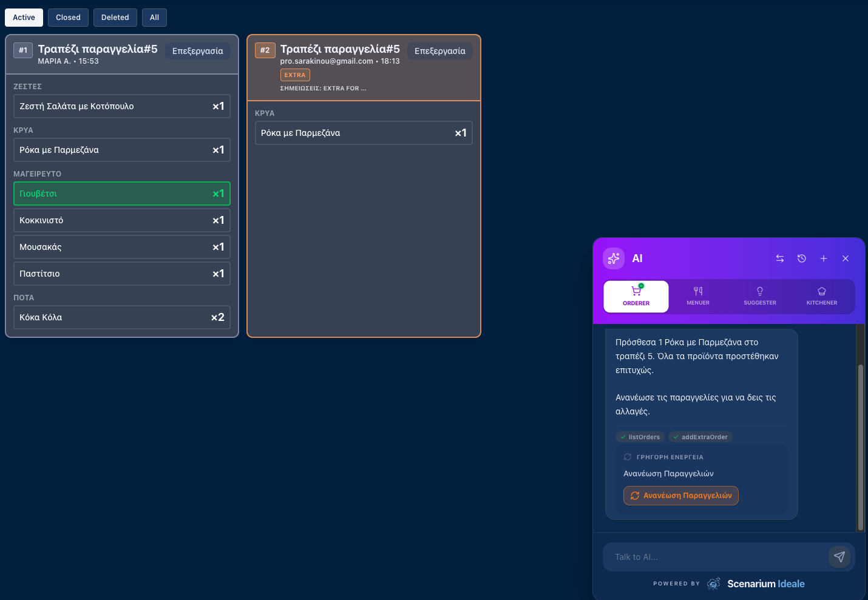Toggle the Μουσακάς item
Viewport: 868px width, 600px height.
click(x=122, y=247)
